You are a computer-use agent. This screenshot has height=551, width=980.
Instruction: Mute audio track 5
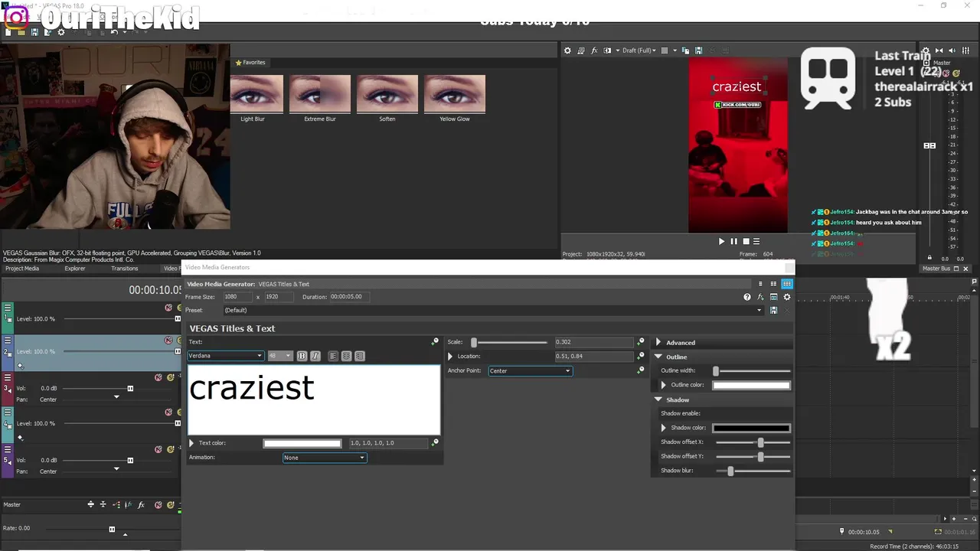pyautogui.click(x=158, y=449)
